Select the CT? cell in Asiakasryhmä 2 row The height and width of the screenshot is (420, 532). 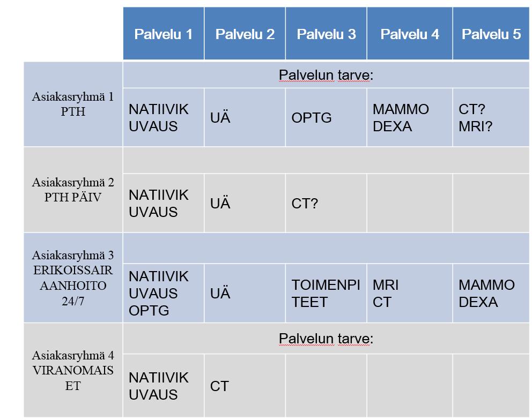[x=326, y=203]
